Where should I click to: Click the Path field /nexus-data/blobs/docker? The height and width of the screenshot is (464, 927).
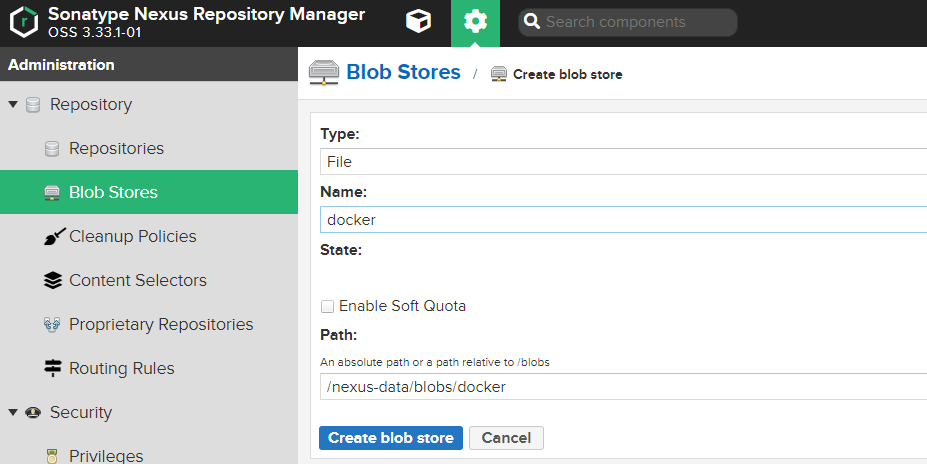pos(624,387)
